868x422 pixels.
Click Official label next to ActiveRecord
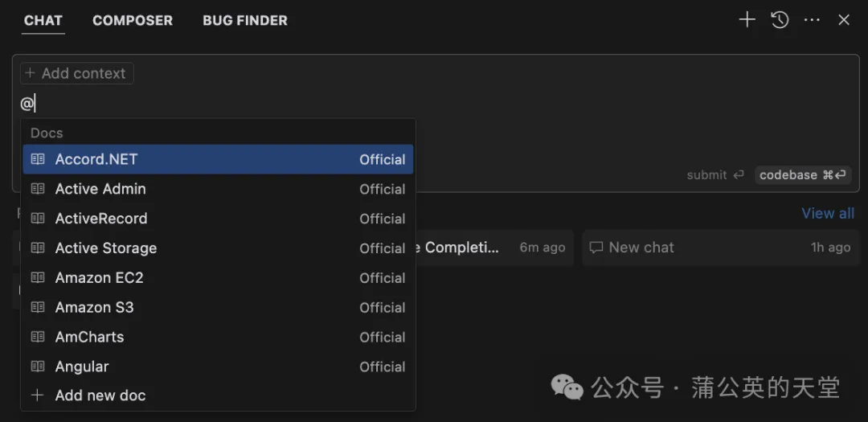[x=383, y=219]
